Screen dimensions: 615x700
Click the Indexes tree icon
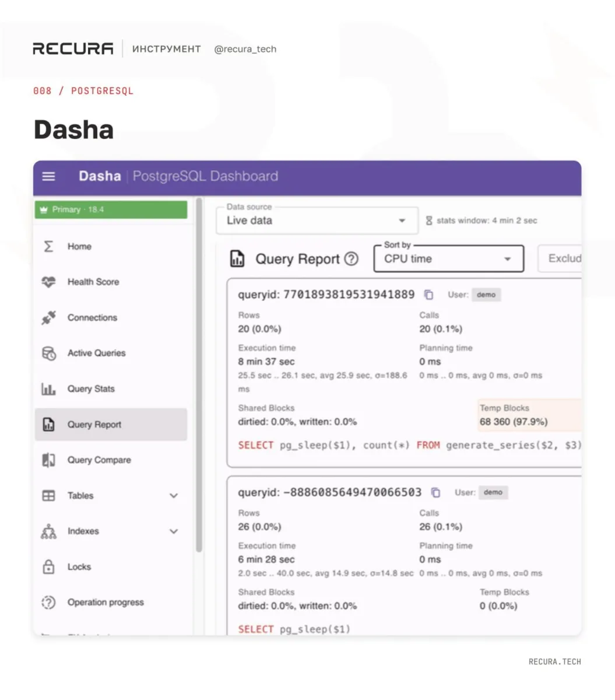coord(49,531)
